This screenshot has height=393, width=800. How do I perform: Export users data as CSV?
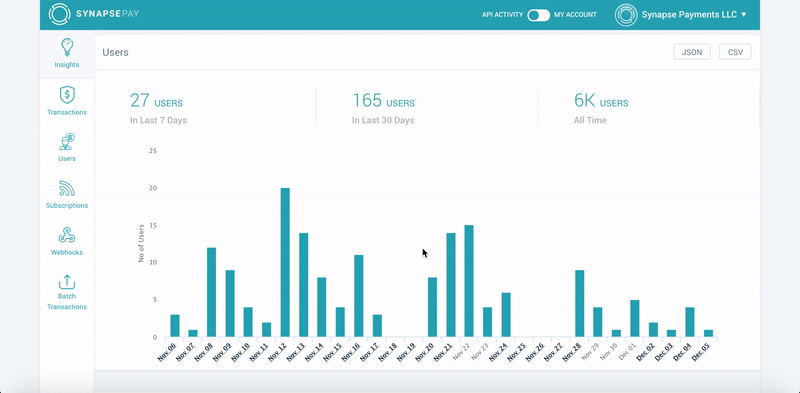pyautogui.click(x=735, y=52)
